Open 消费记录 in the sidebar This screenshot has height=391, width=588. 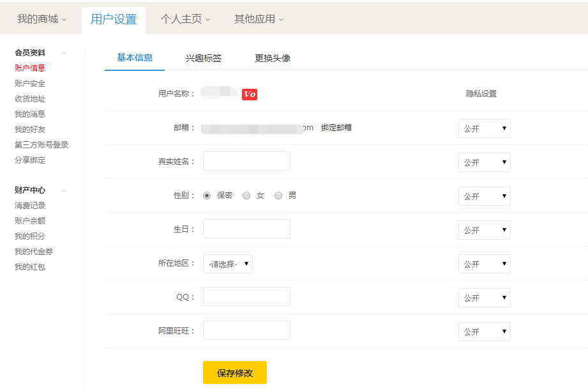pos(30,206)
